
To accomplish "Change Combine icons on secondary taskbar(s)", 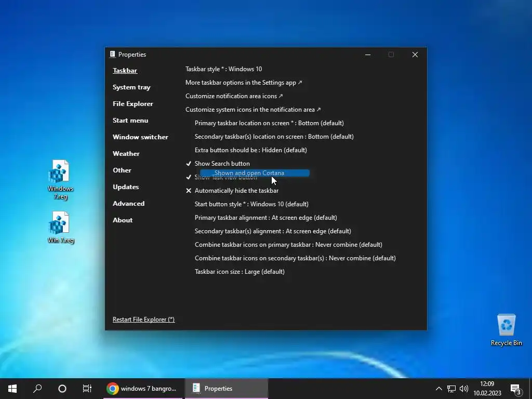I will pos(295,258).
